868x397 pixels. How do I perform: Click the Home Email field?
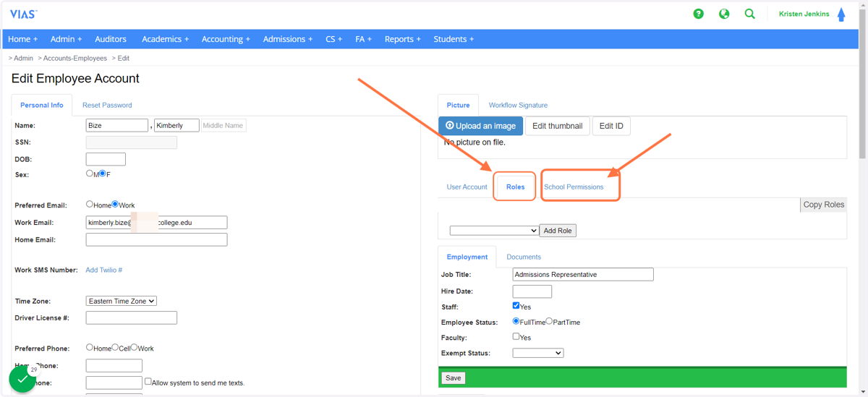(x=156, y=239)
